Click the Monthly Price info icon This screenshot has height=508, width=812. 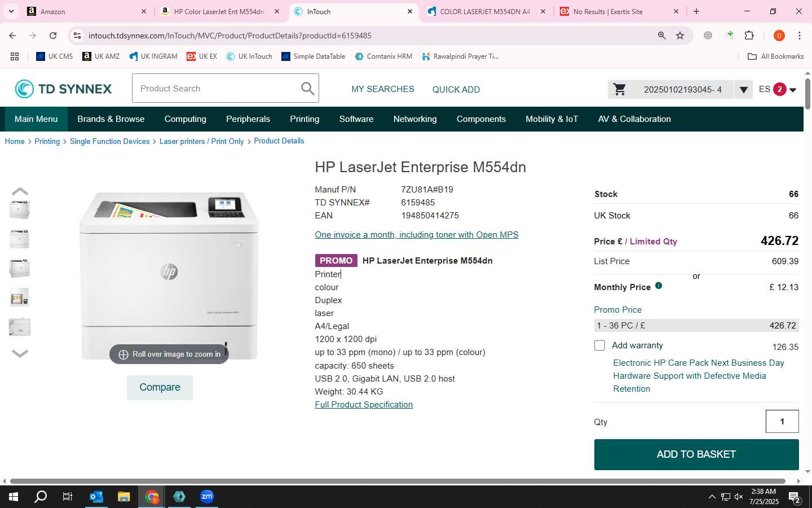659,286
